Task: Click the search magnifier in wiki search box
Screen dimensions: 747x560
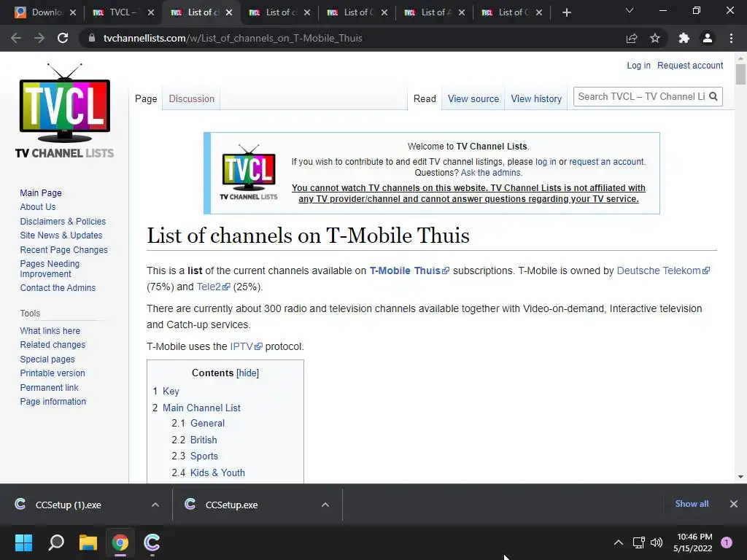Action: pyautogui.click(x=713, y=97)
